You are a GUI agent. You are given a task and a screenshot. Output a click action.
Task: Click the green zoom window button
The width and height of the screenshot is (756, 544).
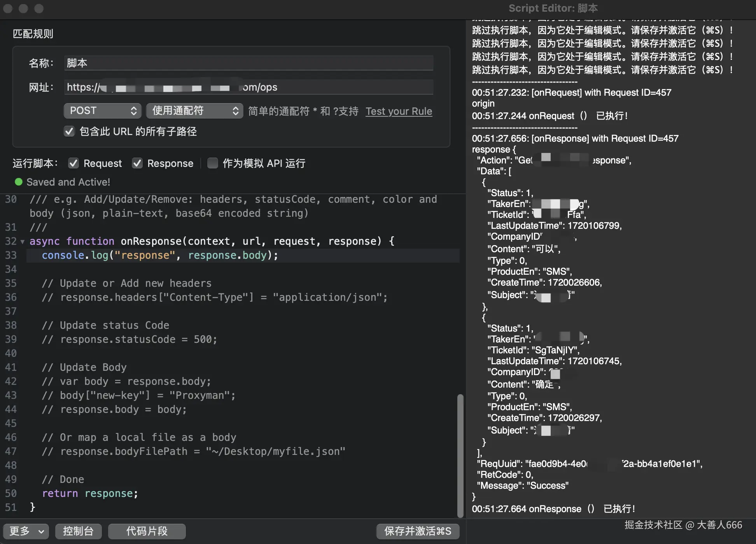39,9
